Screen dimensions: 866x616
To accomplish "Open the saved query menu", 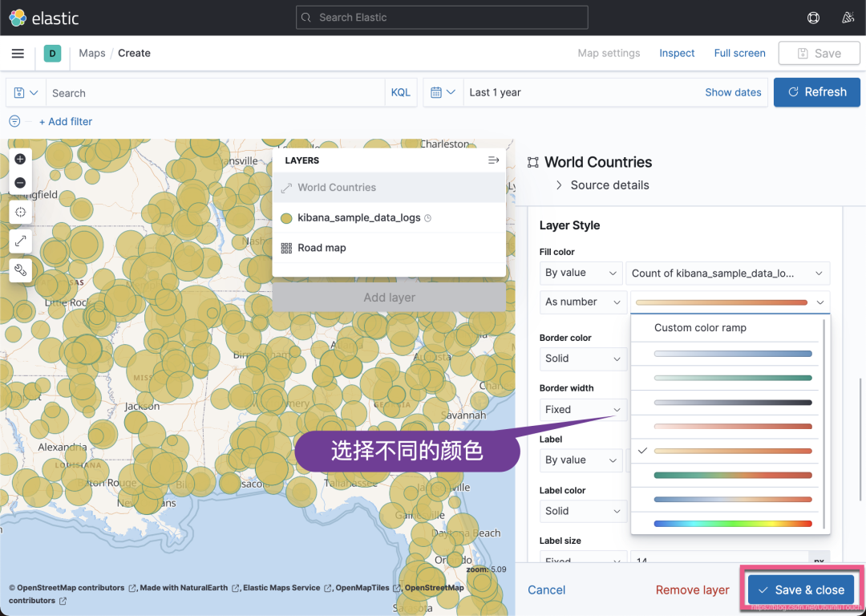I will tap(26, 93).
